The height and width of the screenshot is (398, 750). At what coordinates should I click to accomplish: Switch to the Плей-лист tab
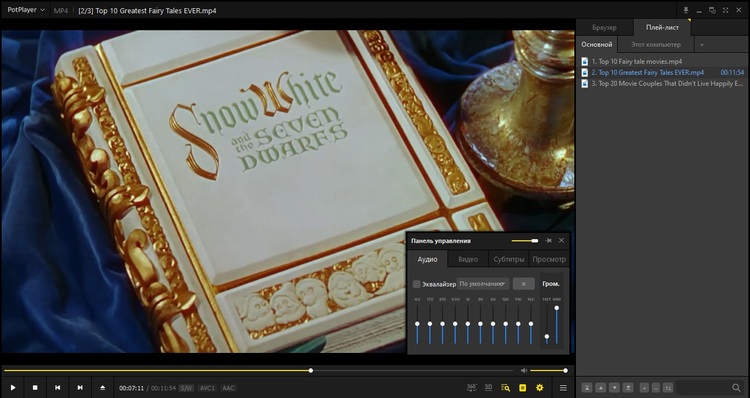coord(662,27)
